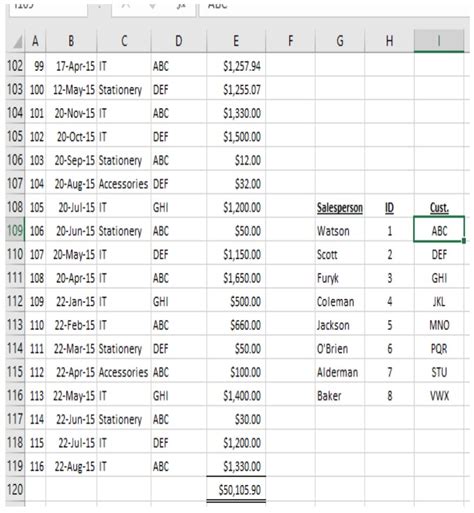The height and width of the screenshot is (513, 474).
Task: Select column I header
Action: click(439, 41)
